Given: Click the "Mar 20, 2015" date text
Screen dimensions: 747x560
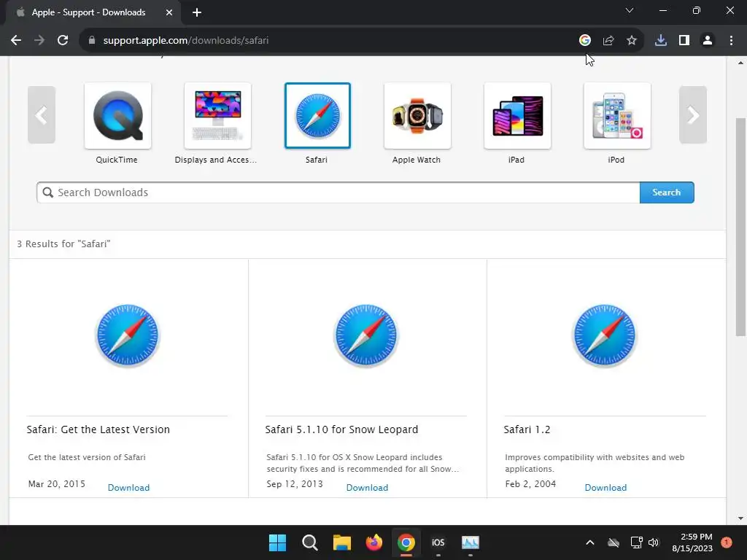Looking at the screenshot, I should pyautogui.click(x=57, y=484).
